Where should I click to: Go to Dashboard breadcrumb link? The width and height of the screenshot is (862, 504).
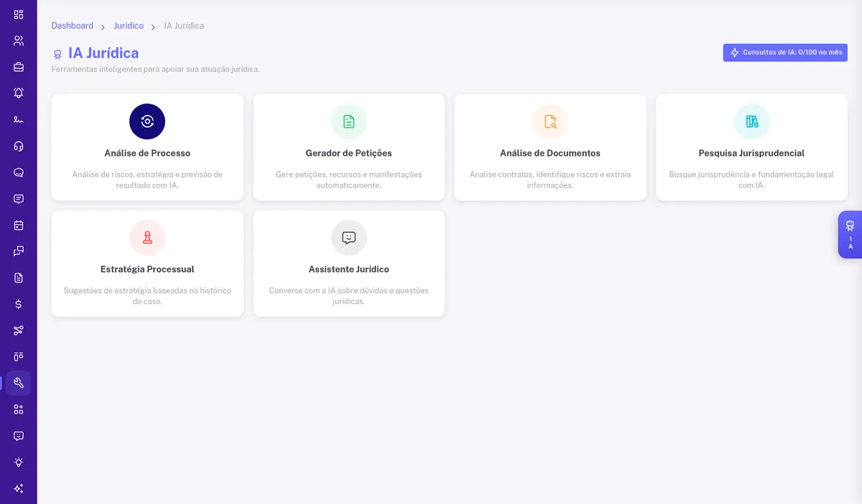pos(73,26)
